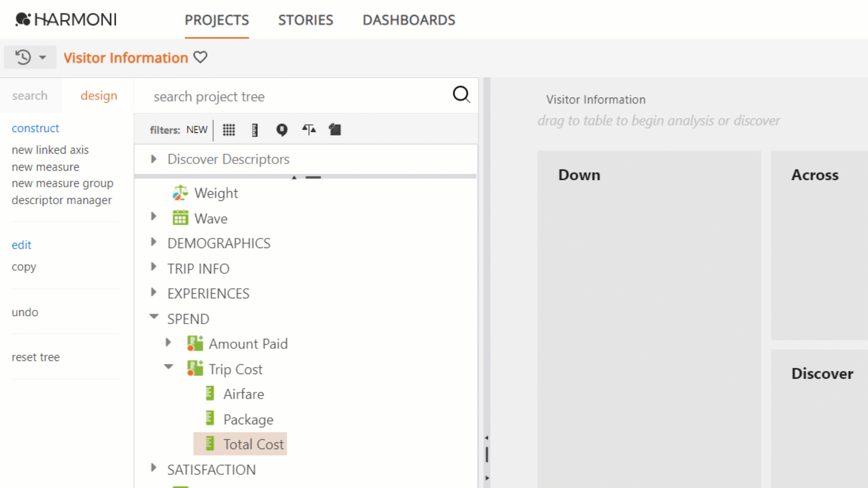The image size is (868, 488).
Task: Click the Package ruler icon
Action: pos(209,419)
